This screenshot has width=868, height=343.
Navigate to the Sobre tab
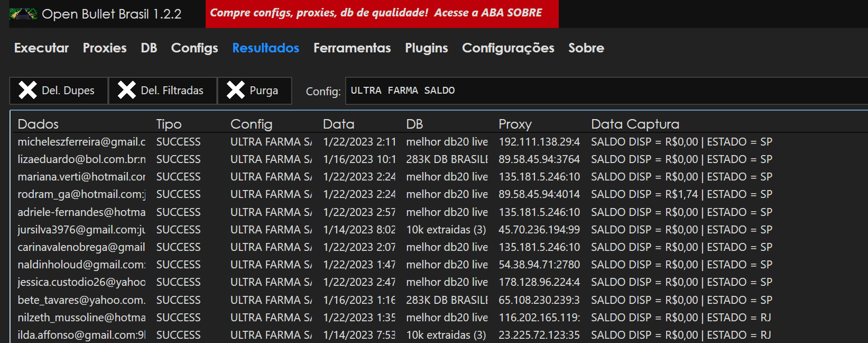(x=586, y=48)
